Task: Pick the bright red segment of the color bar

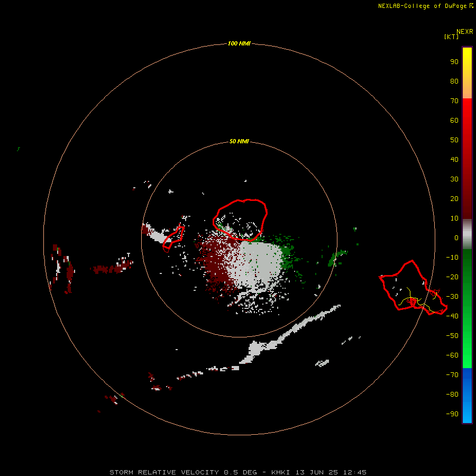Action: pyautogui.click(x=467, y=159)
